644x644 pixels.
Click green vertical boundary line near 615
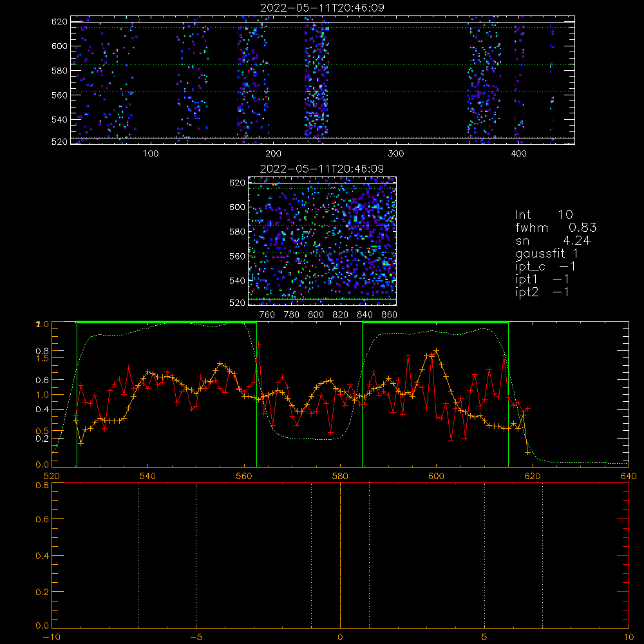point(509,394)
